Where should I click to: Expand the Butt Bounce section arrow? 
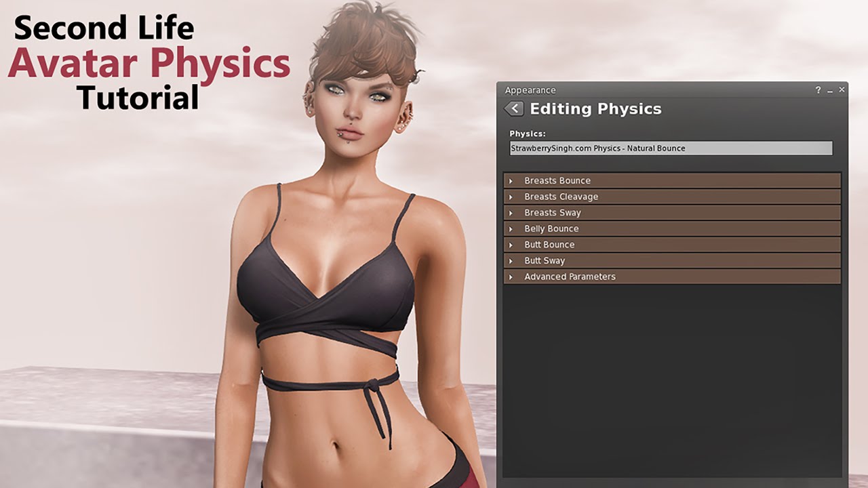click(x=511, y=245)
